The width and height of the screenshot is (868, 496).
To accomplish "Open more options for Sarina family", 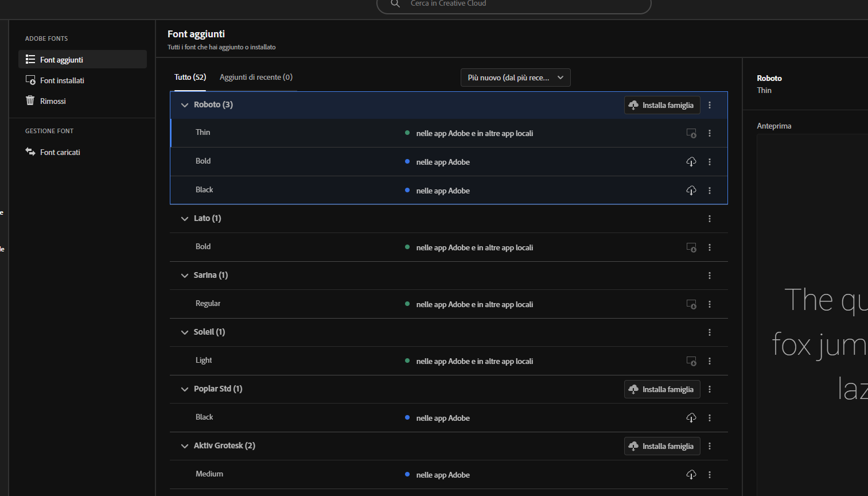I will (710, 276).
